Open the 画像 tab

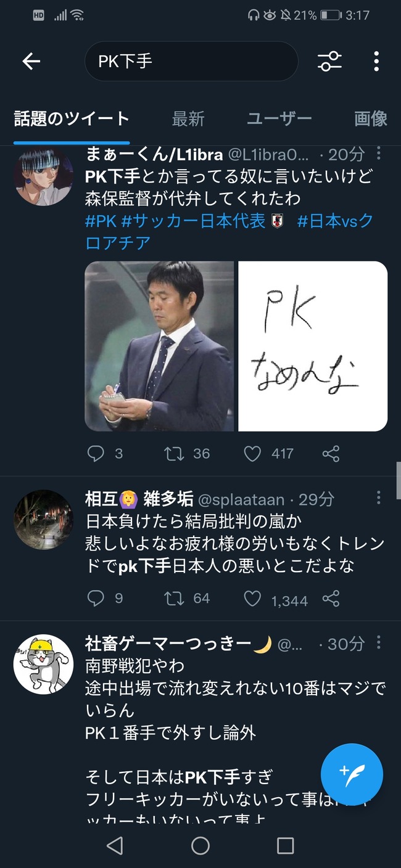[x=371, y=118]
